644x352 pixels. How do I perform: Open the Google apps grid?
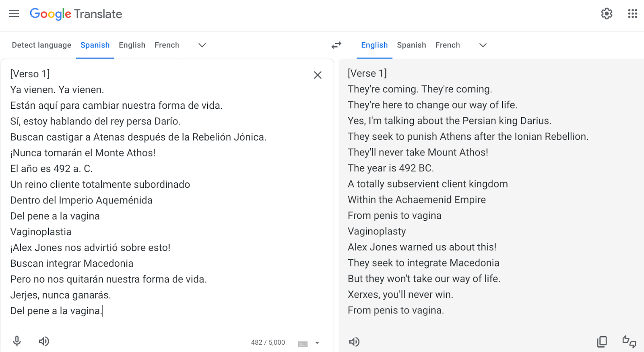[632, 14]
